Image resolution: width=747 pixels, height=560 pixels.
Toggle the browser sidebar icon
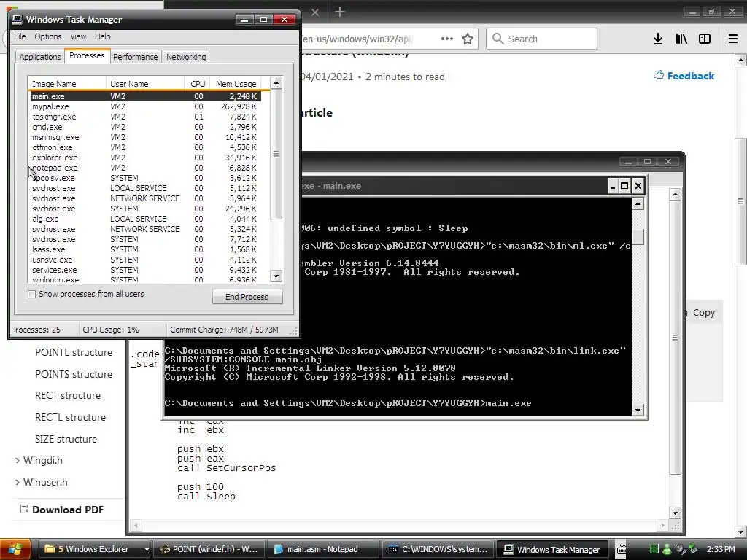pos(705,39)
